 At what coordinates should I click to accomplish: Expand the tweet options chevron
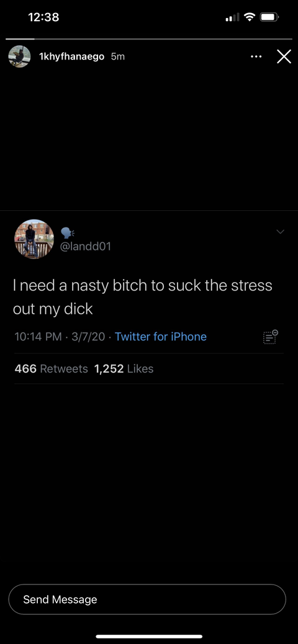(x=280, y=232)
